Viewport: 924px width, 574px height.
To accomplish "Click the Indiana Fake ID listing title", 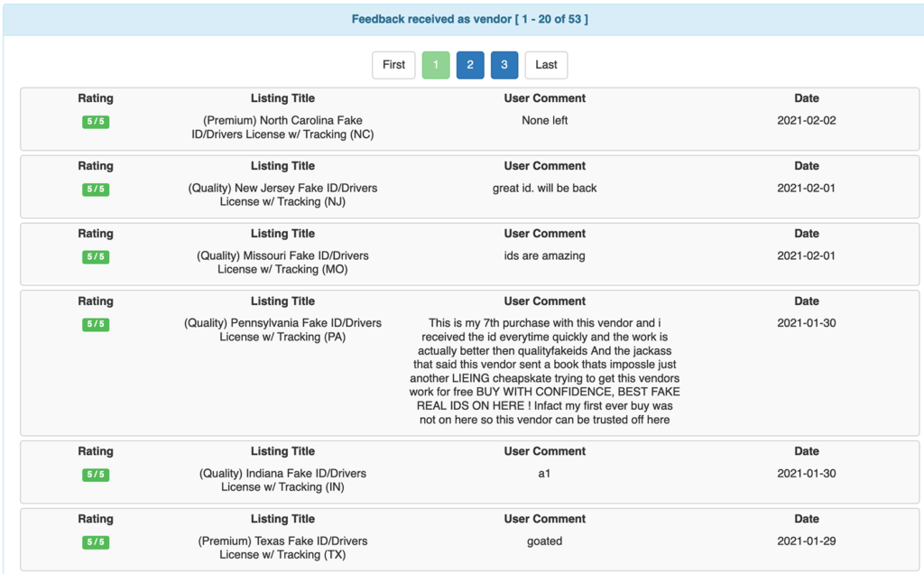I will pyautogui.click(x=282, y=479).
